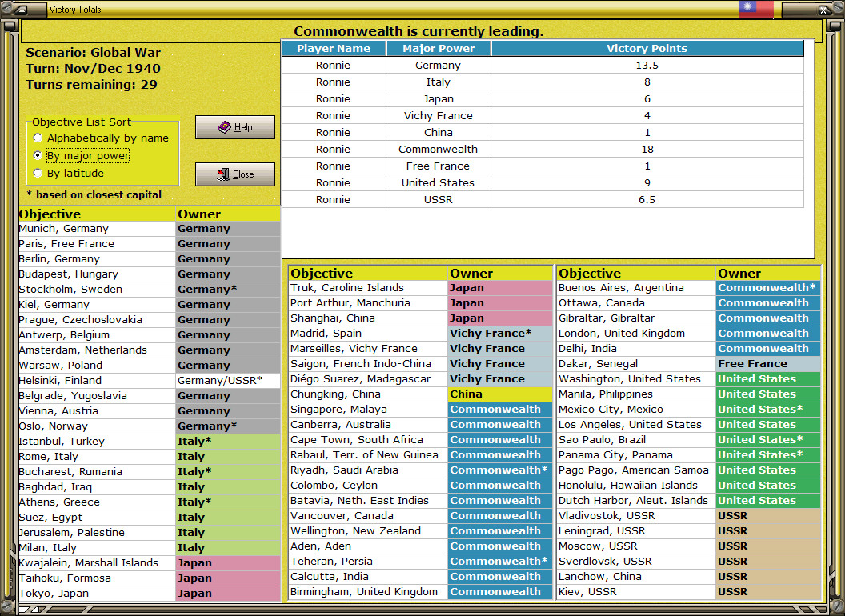This screenshot has height=616, width=845.
Task: Click the Honolulu, Hawaiian Islands objective
Action: point(636,485)
